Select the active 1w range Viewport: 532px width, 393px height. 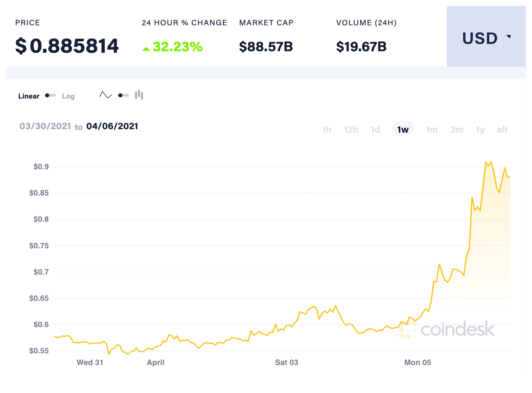click(403, 129)
